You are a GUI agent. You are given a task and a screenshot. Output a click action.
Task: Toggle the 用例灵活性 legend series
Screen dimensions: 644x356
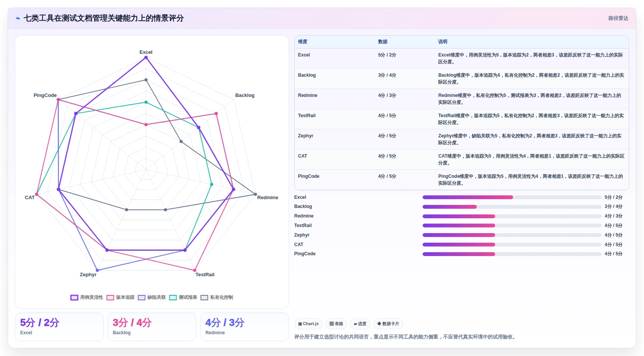(87, 297)
